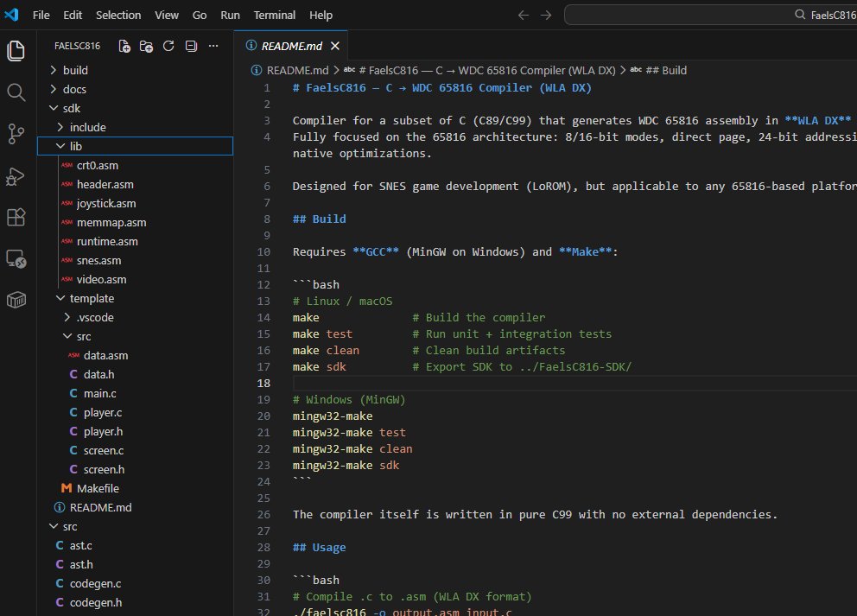Viewport: 857px width, 616px height.
Task: Open the Run menu
Action: tap(230, 16)
